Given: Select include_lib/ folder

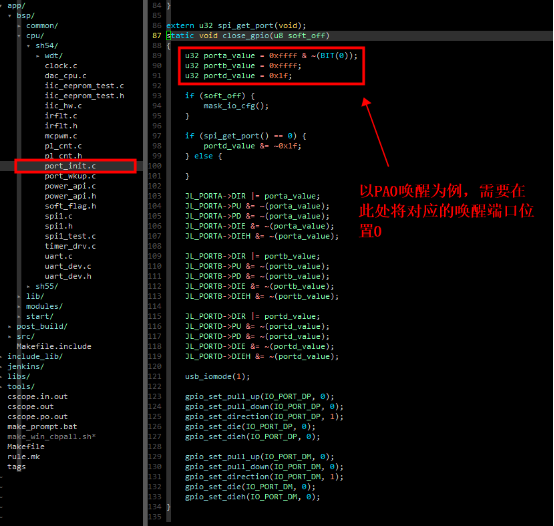Looking at the screenshot, I should pos(35,356).
